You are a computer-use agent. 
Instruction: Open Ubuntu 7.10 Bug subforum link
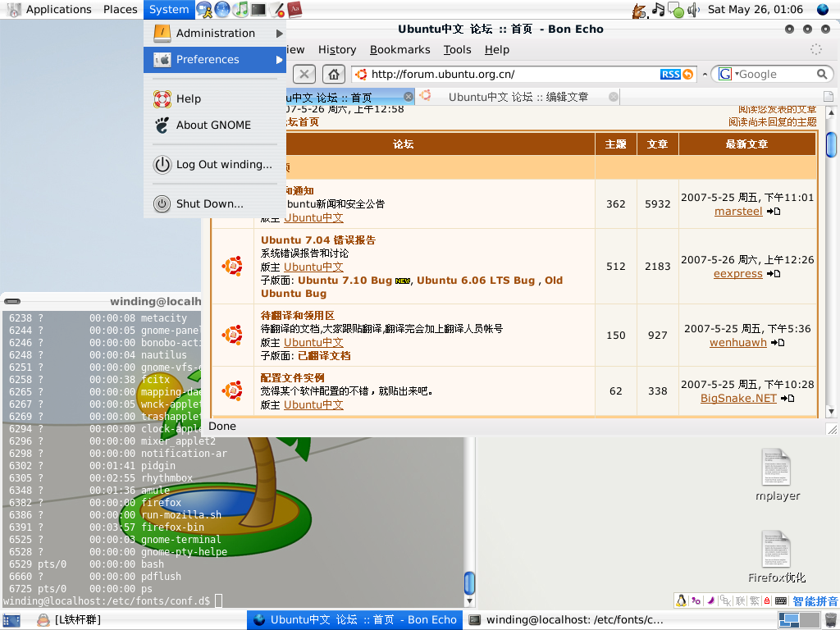pos(345,281)
